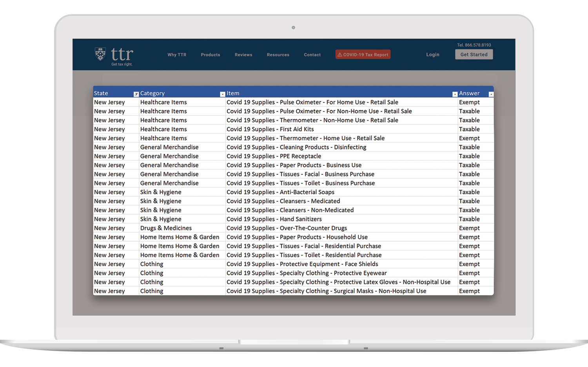This screenshot has height=367, width=588.
Task: Open the Why TTR menu
Action: coord(177,55)
